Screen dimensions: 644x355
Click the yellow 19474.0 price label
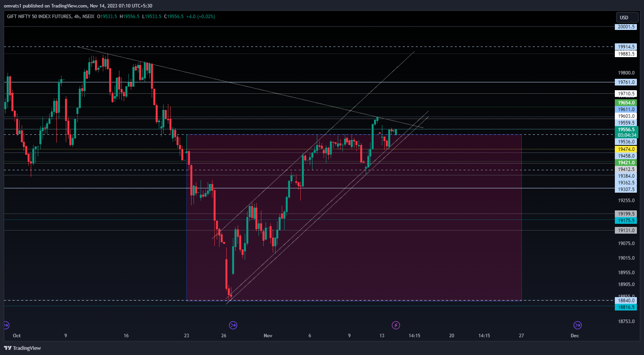click(626, 149)
